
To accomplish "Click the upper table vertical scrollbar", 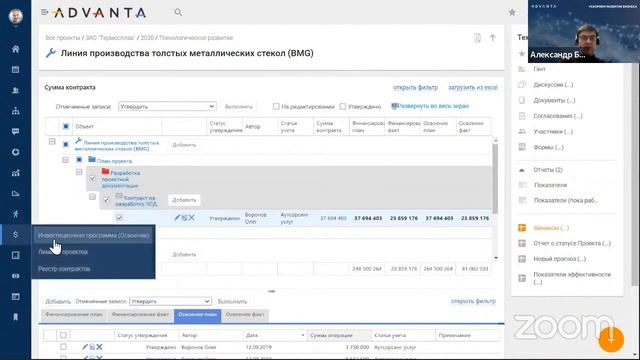I will 496,178.
